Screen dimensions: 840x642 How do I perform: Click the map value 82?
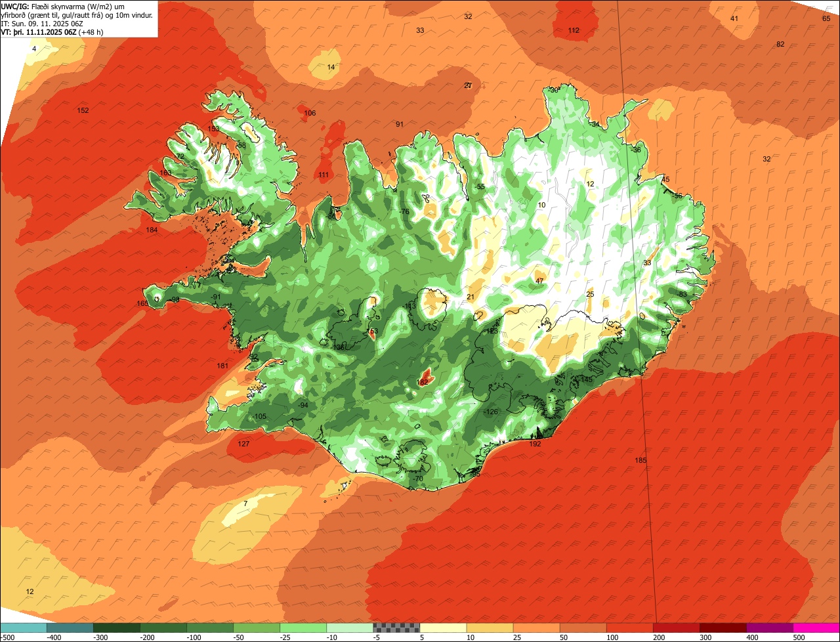pos(780,44)
